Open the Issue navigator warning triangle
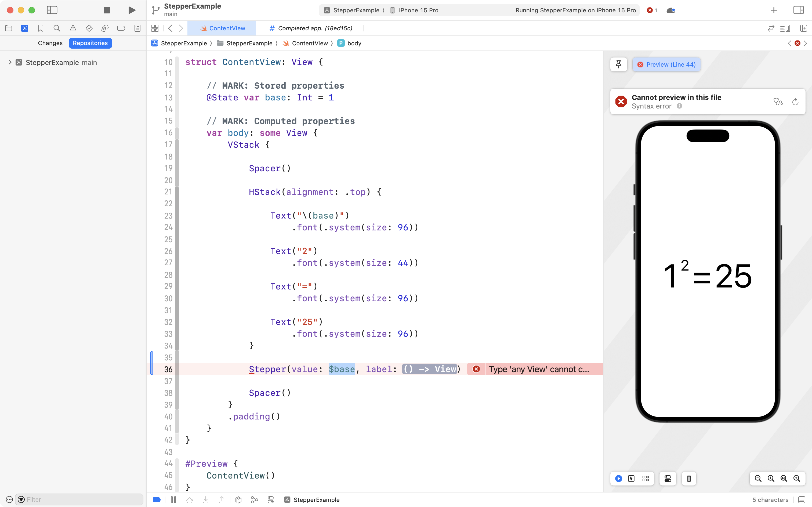 point(73,28)
